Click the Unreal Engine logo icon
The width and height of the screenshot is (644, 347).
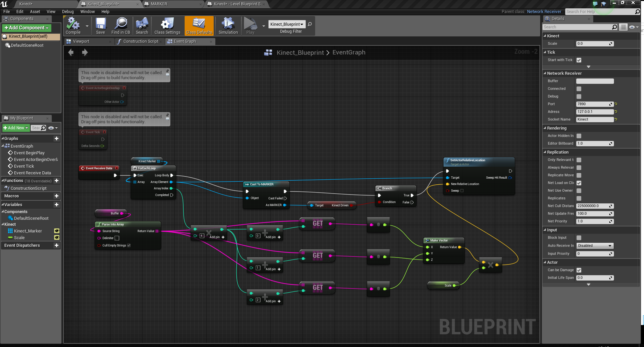coord(4,4)
